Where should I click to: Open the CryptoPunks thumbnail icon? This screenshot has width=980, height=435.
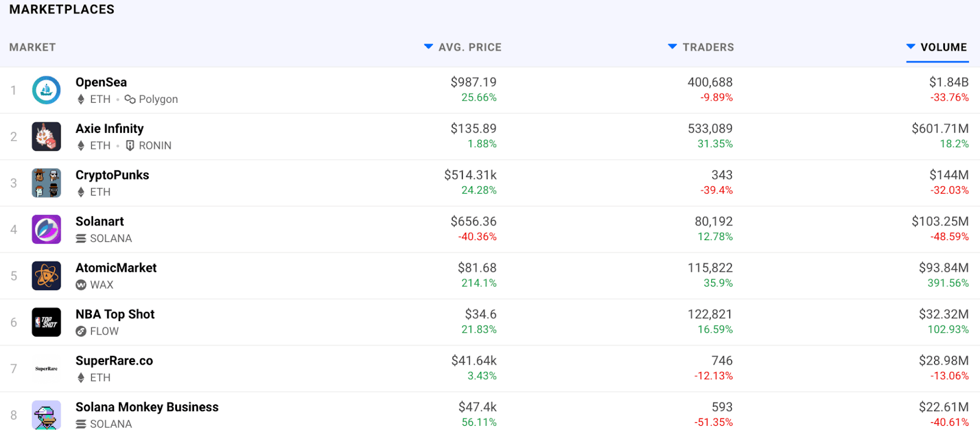47,183
